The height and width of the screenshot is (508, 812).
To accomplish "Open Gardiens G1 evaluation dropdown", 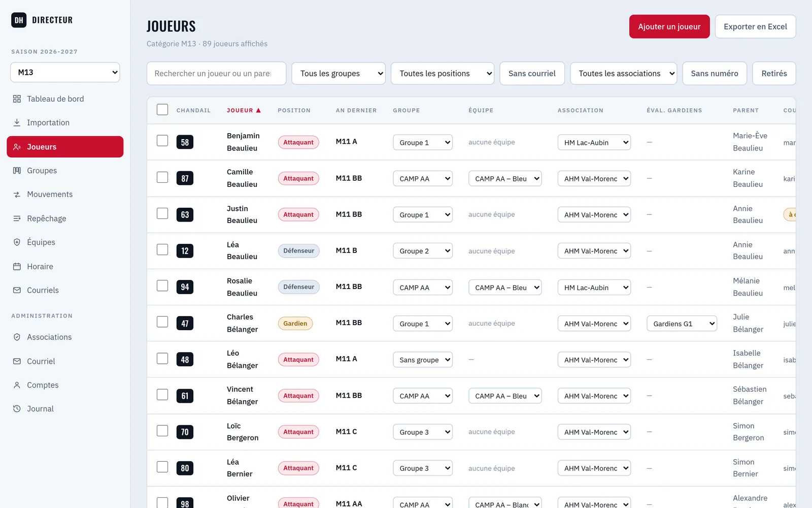I will coord(682,324).
